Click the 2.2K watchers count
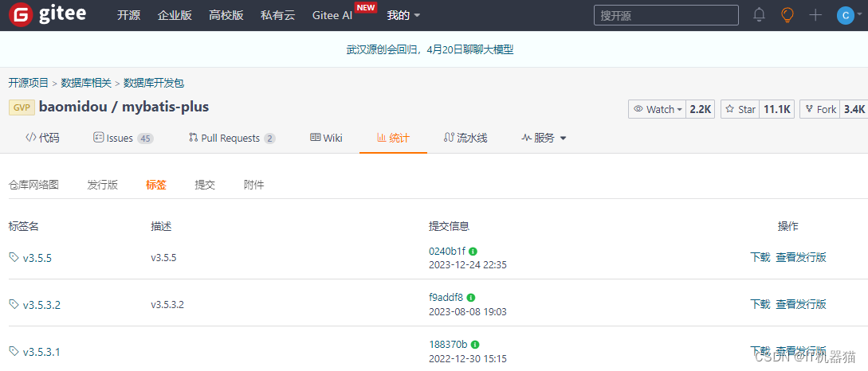Viewport: 868px width, 371px height. pyautogui.click(x=701, y=110)
